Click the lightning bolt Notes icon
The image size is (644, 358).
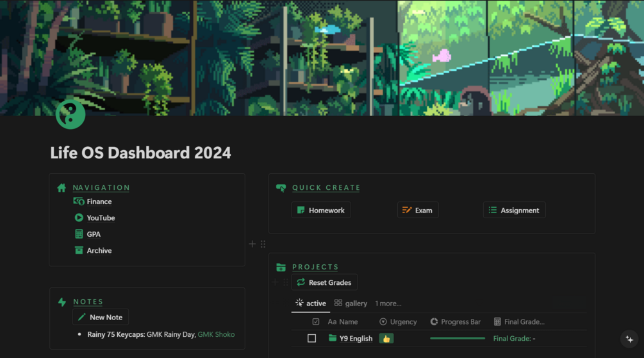(x=62, y=302)
